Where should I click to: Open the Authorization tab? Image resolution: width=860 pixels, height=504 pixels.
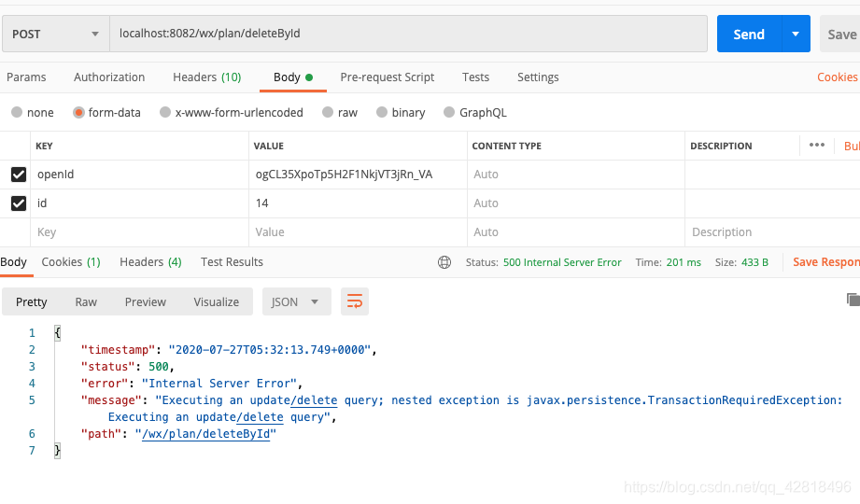pyautogui.click(x=109, y=77)
